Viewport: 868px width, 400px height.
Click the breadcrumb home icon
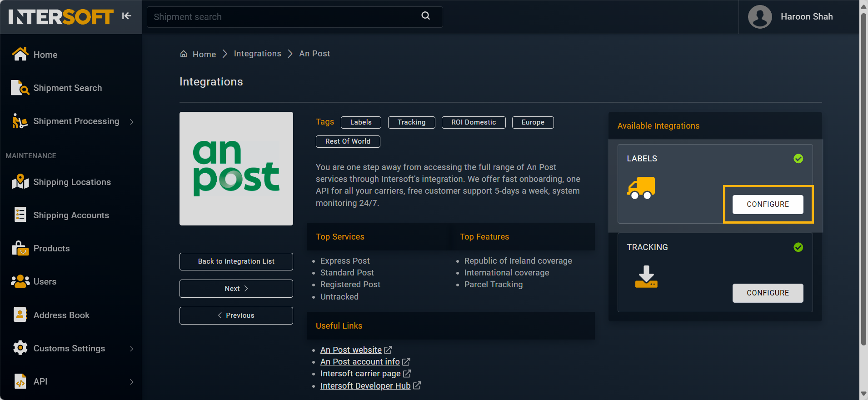[x=184, y=54]
